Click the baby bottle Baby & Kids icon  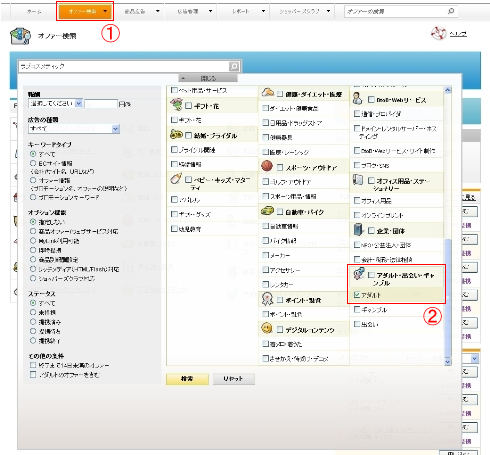[x=176, y=179]
